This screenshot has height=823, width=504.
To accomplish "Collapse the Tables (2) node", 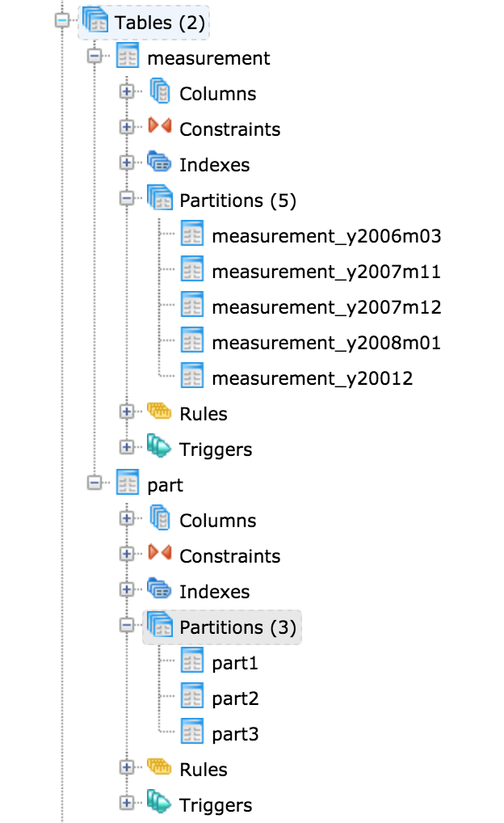I will coord(62,23).
